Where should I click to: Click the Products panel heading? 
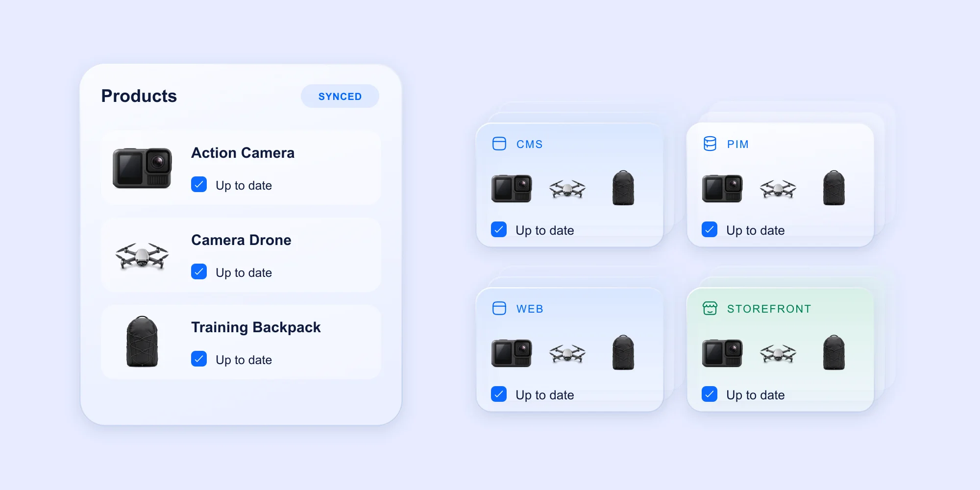point(139,96)
